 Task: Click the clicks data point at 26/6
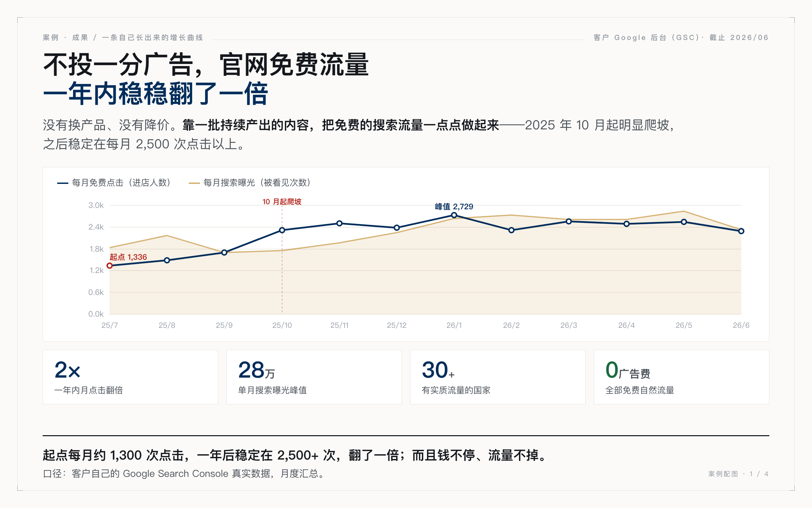tap(741, 231)
